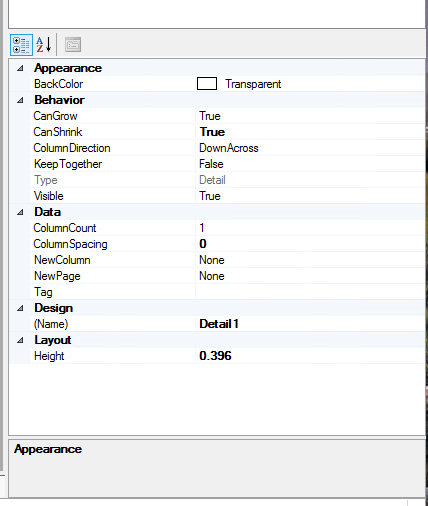Click the KeepTogether False value

211,164
